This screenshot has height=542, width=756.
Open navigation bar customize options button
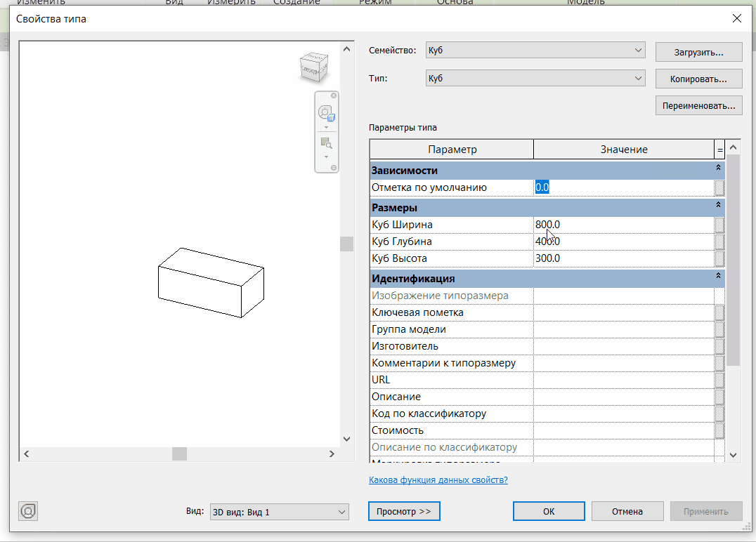coord(334,168)
